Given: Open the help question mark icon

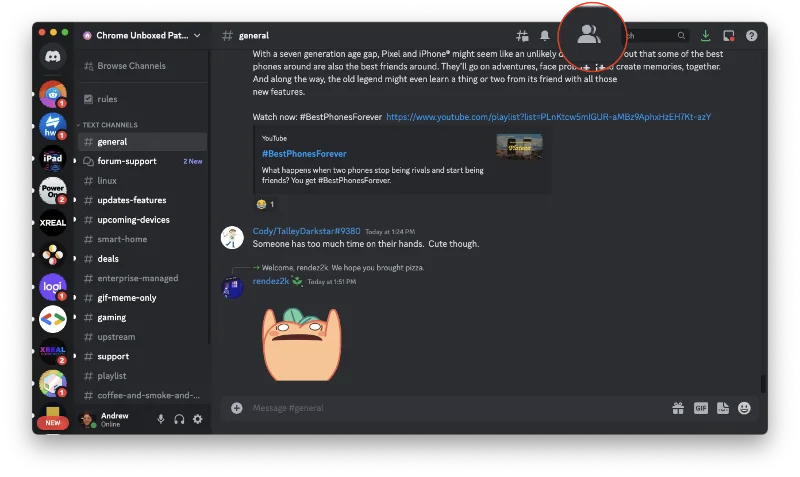Looking at the screenshot, I should click(751, 36).
